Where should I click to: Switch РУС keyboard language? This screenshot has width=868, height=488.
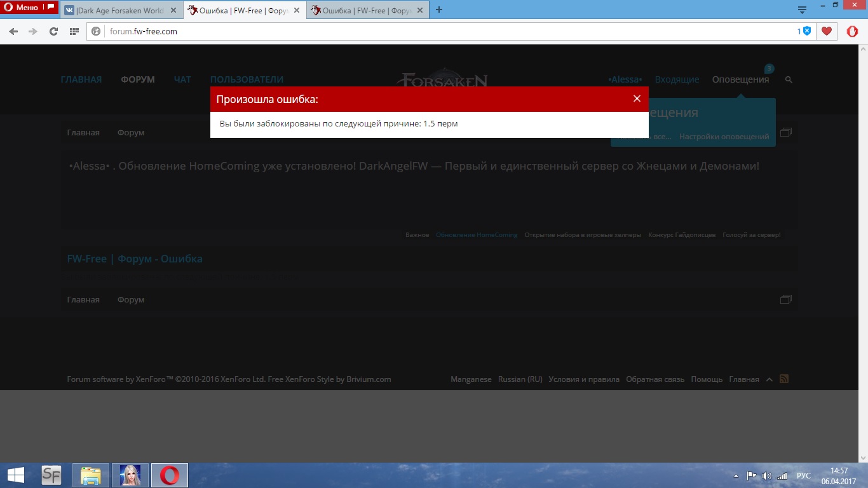pos(804,476)
